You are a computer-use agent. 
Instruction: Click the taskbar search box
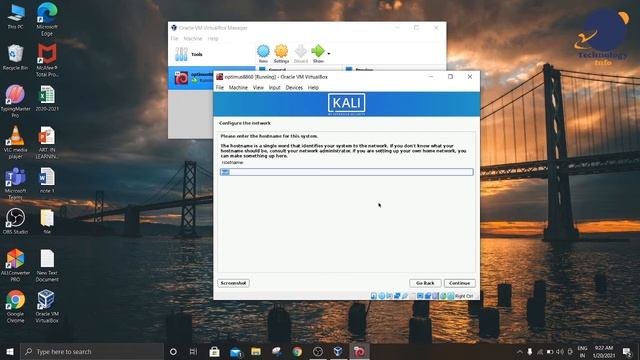point(92,351)
